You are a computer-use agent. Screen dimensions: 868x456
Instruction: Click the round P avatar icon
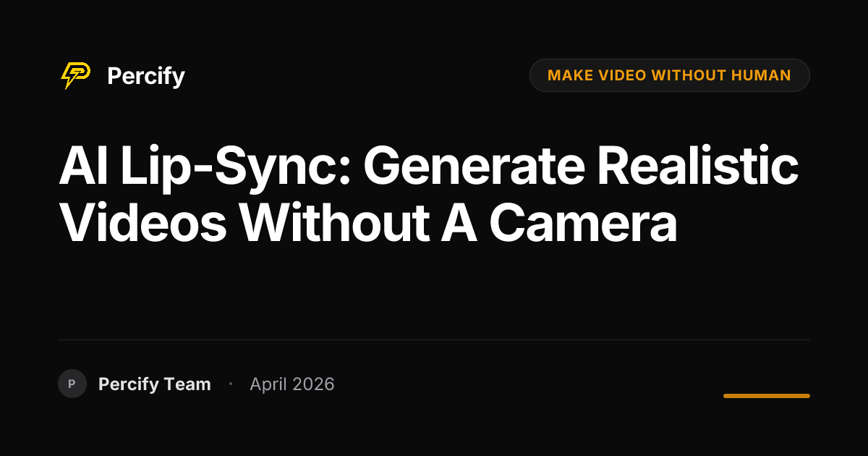pyautogui.click(x=72, y=384)
